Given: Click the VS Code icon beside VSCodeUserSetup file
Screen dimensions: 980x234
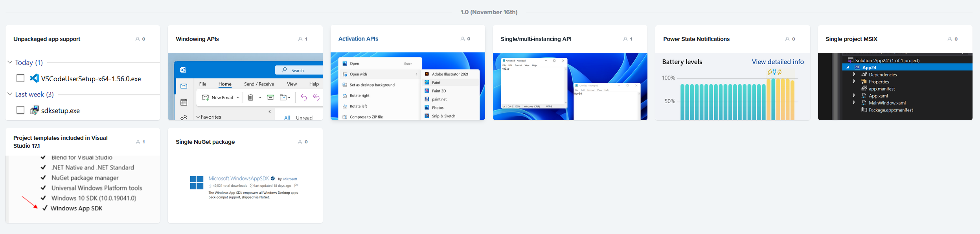Looking at the screenshot, I should pyautogui.click(x=34, y=78).
